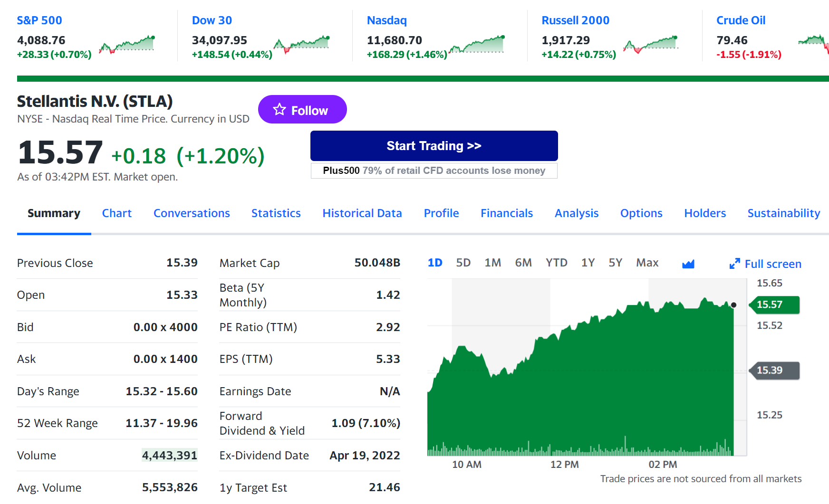Viewport: 829px width, 504px height.
Task: Open the S&P 500 mini sparkline chart
Action: tap(127, 44)
